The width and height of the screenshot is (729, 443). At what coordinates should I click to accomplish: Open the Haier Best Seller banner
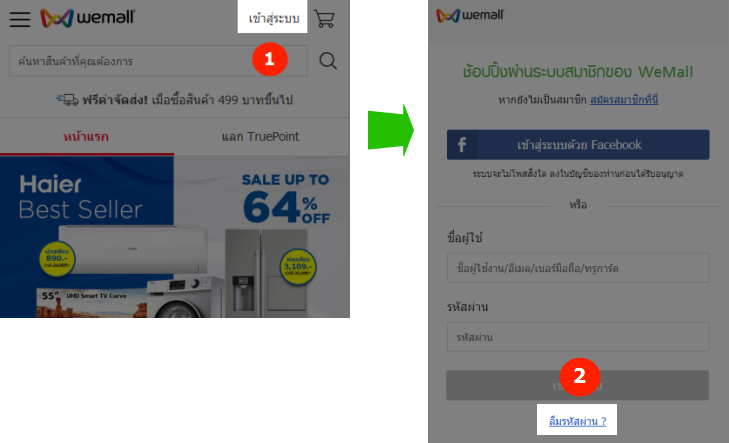[175, 237]
